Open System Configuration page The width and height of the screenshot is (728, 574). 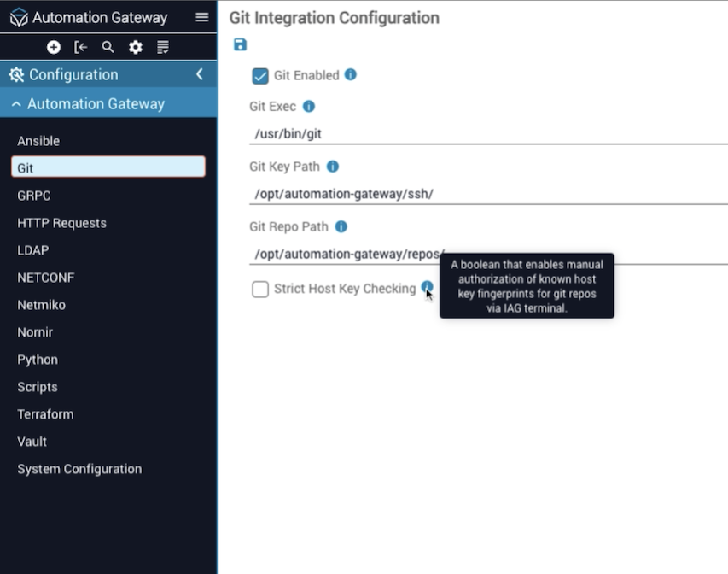click(x=79, y=469)
